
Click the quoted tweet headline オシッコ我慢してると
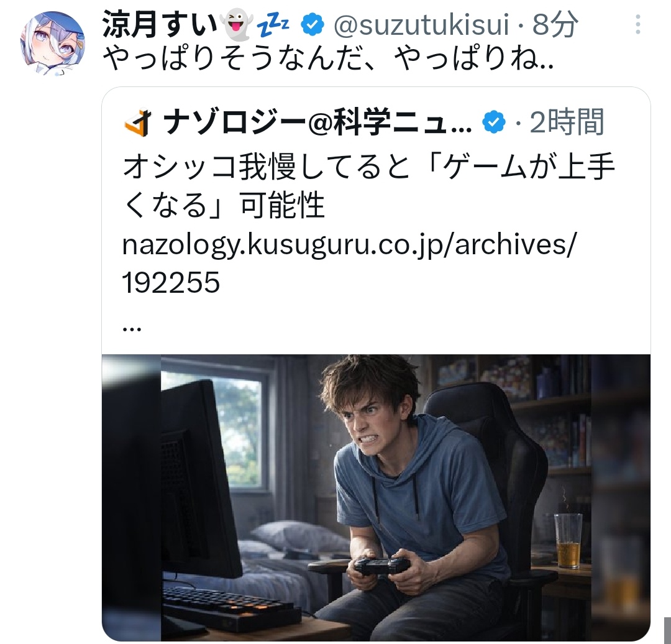(267, 167)
